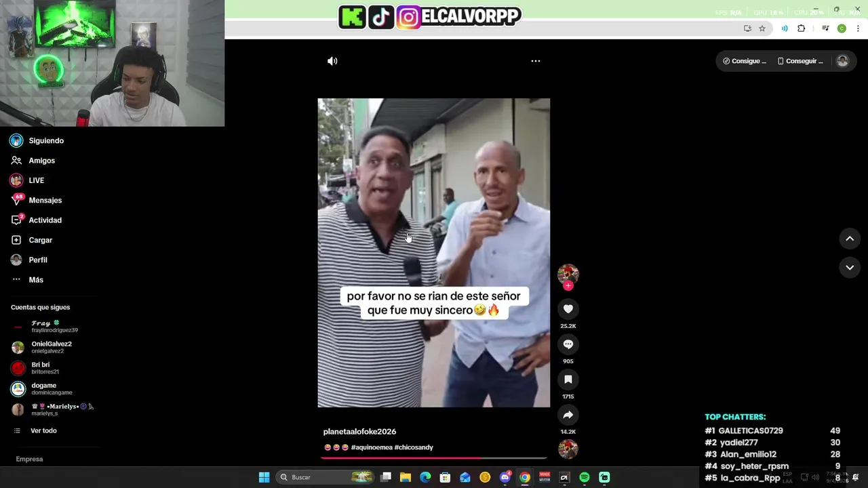The height and width of the screenshot is (488, 868).
Task: Follow creator with red plus badge
Action: (x=568, y=285)
